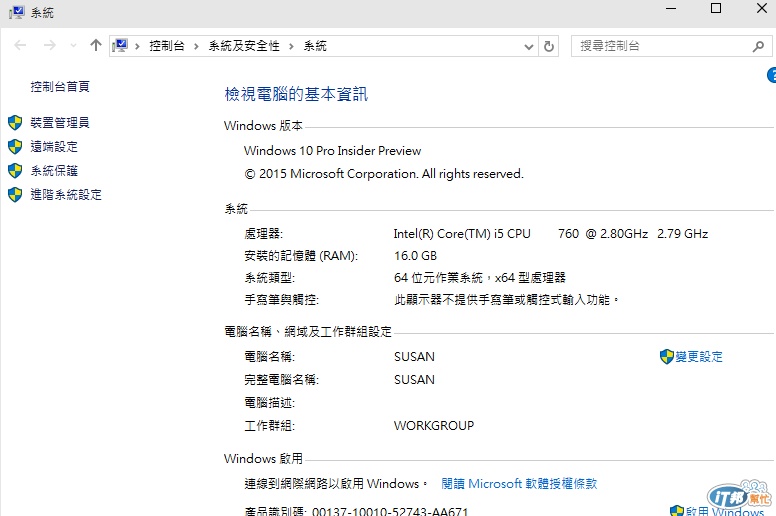
Task: Expand the chevron after 系統及安全性
Action: (291, 47)
